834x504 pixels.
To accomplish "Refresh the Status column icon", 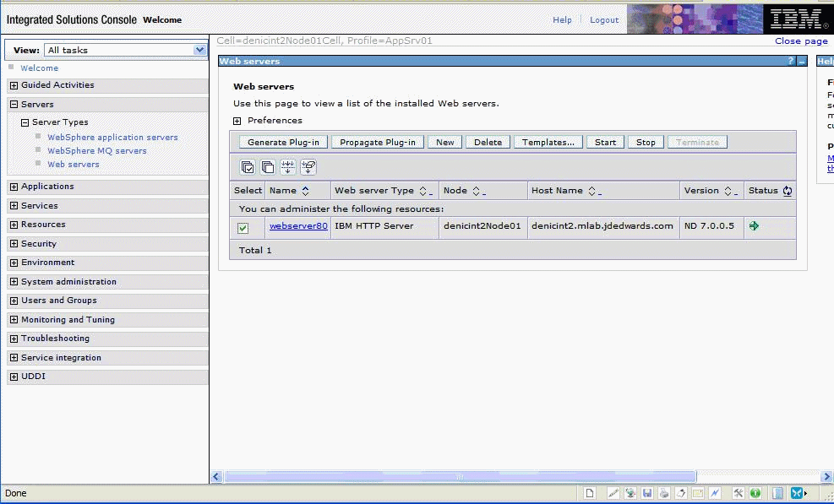I will tap(788, 191).
